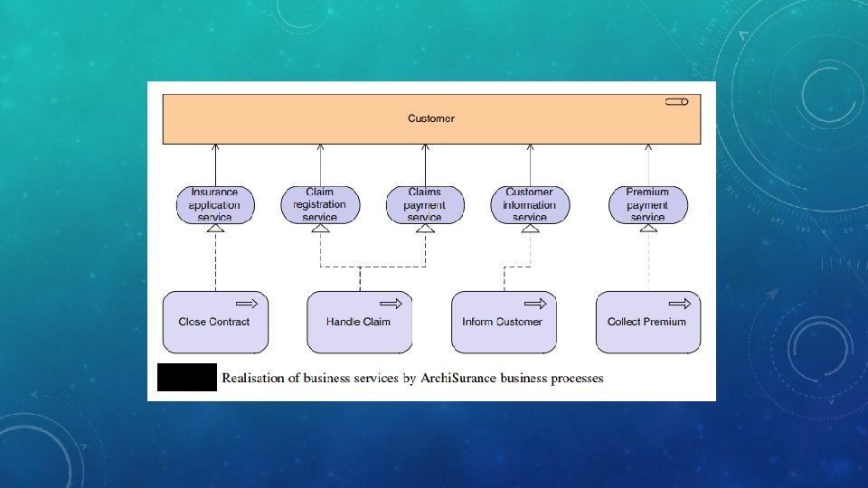Click the realization triangle under Insurance application service

(x=215, y=228)
